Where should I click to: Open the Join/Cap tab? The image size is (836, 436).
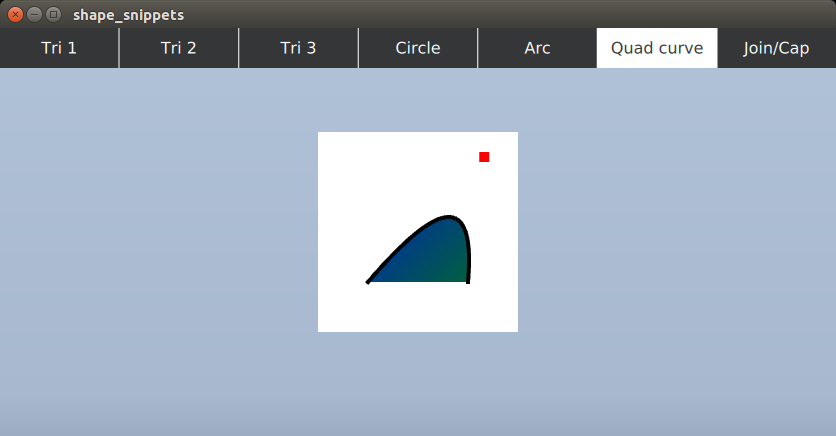pos(776,48)
